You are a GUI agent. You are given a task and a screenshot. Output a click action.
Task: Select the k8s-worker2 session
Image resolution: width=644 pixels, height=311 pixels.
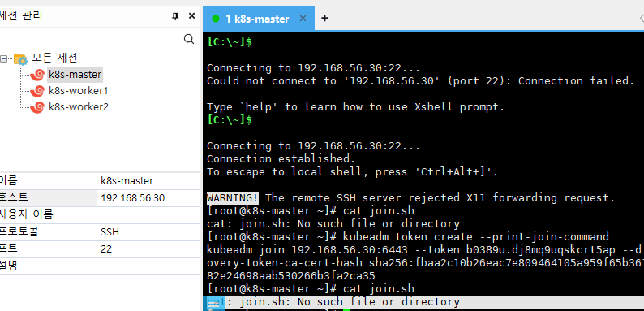(x=79, y=107)
